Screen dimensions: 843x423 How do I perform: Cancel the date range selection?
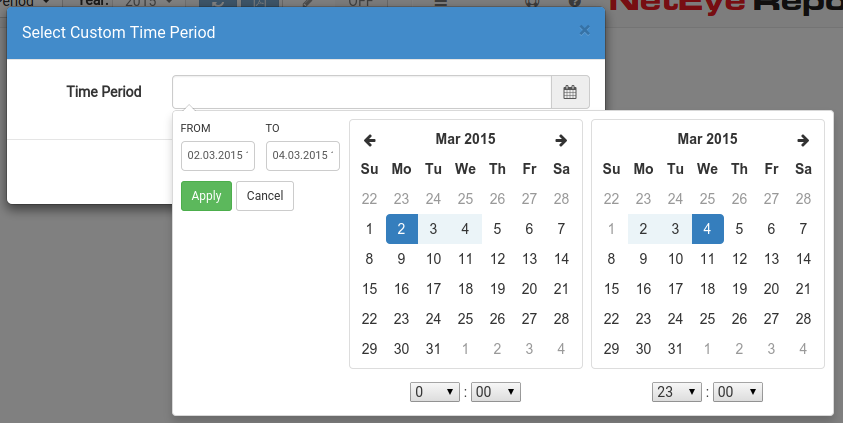tap(265, 196)
